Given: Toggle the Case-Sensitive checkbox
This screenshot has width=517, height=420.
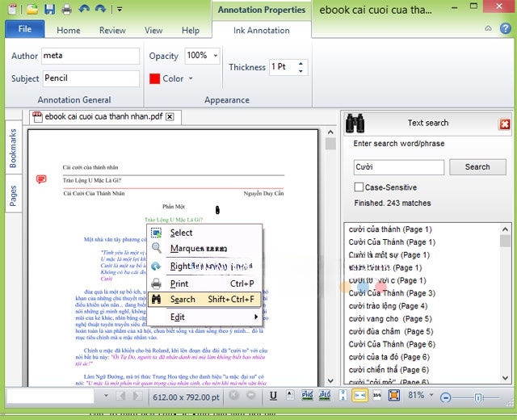Looking at the screenshot, I should [x=359, y=187].
